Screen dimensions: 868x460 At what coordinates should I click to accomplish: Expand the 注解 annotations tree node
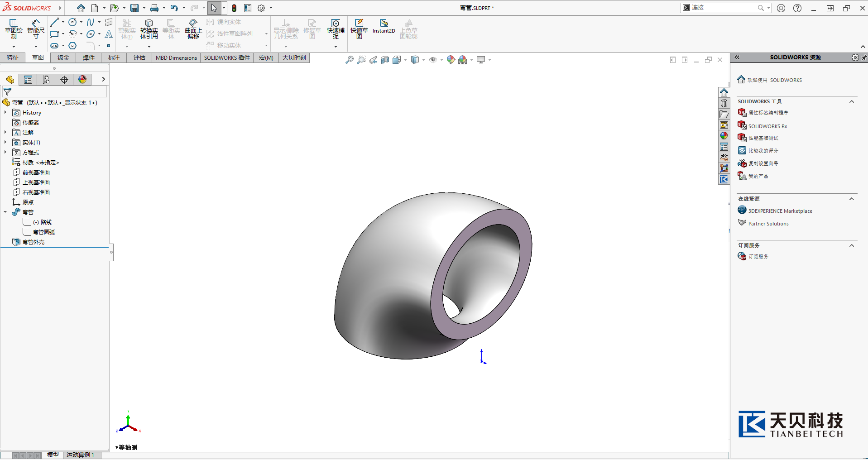pos(5,132)
